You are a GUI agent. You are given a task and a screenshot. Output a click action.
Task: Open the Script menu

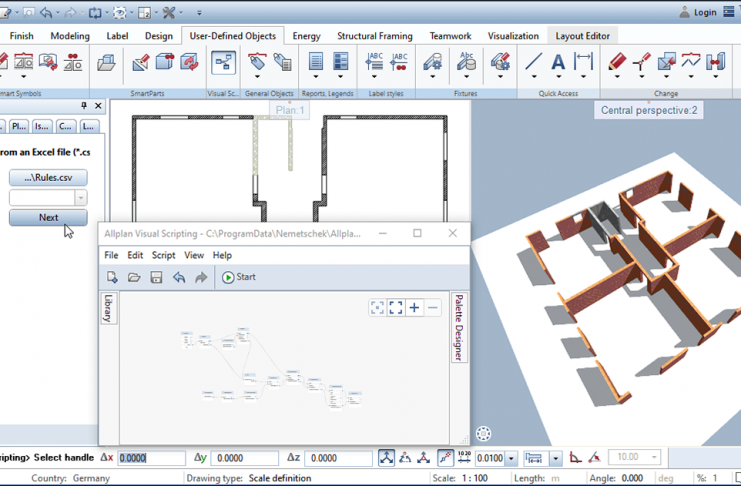163,255
